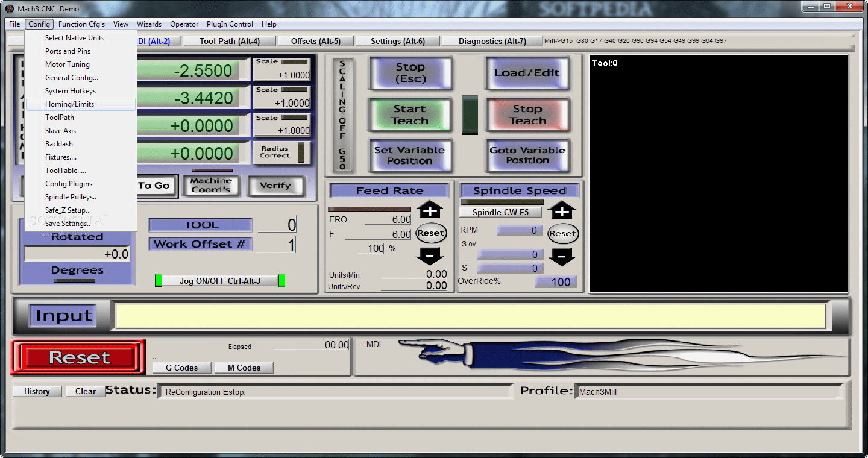
Task: Click the black toolpath display area
Action: [x=719, y=174]
